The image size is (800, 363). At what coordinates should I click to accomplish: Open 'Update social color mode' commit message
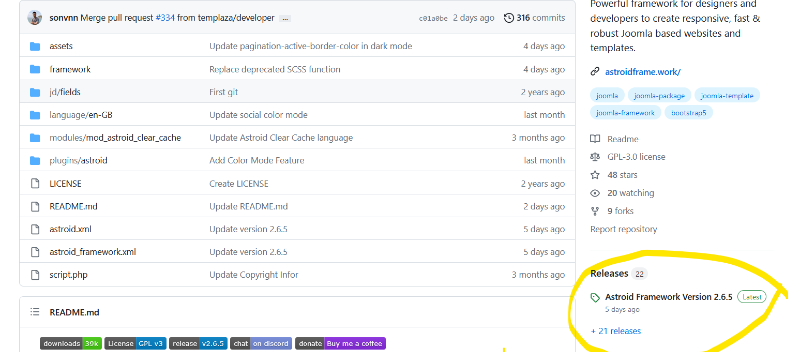pos(258,115)
